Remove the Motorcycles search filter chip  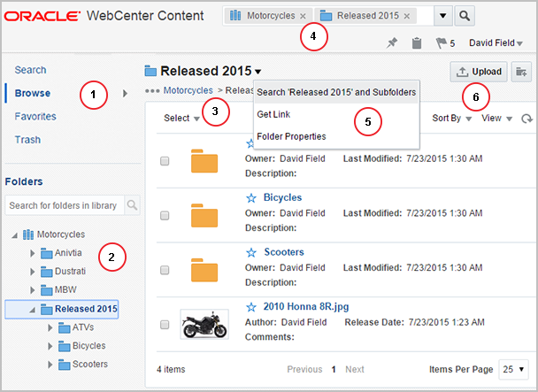[x=303, y=16]
